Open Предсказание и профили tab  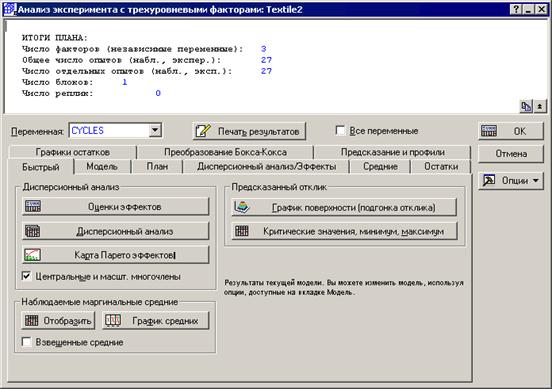point(393,152)
